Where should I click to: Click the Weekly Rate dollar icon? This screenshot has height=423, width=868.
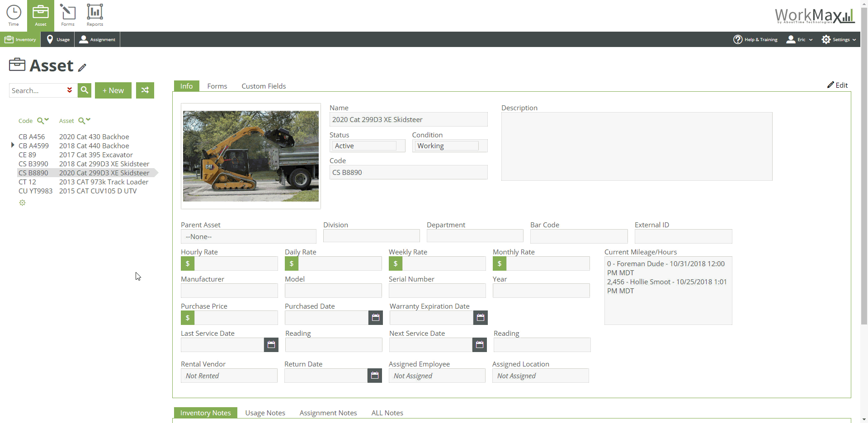(x=396, y=263)
